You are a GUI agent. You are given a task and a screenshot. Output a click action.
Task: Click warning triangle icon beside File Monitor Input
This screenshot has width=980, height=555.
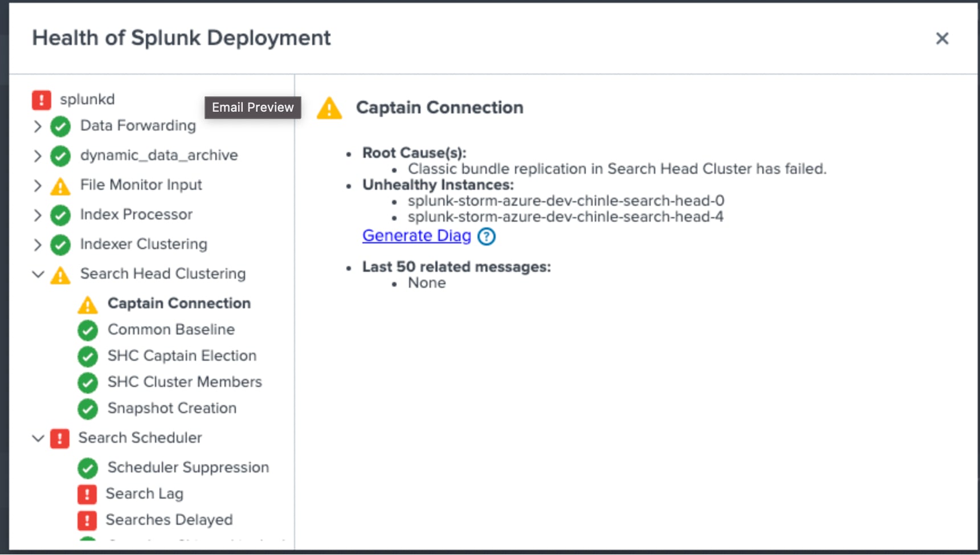coord(60,186)
